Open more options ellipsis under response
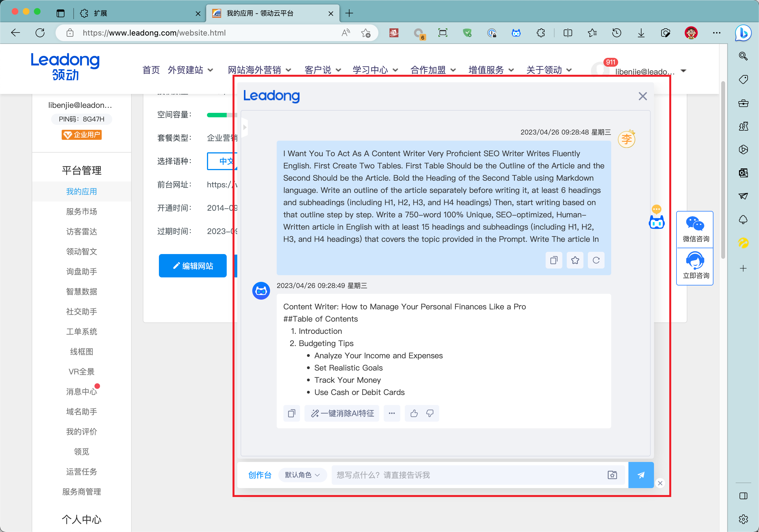 [392, 413]
